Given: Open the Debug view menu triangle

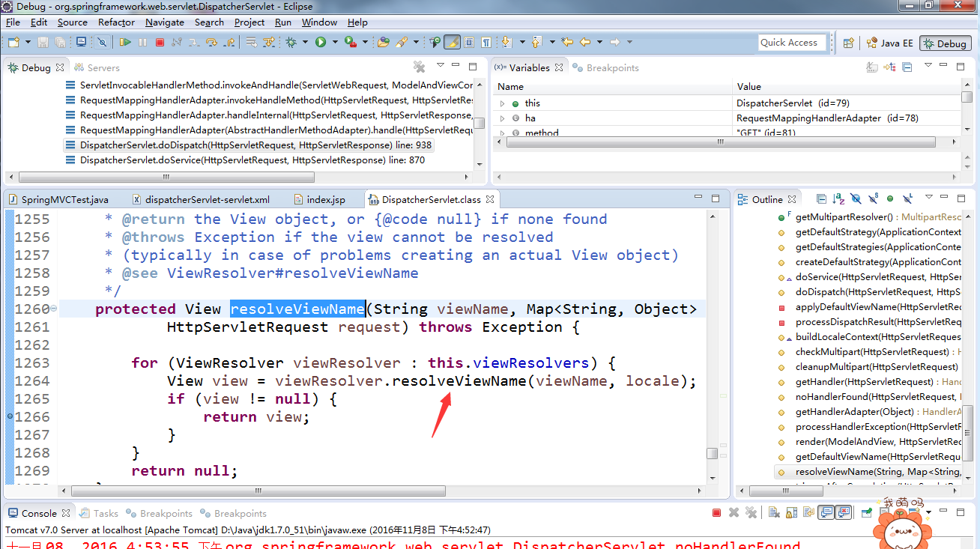Looking at the screenshot, I should [441, 67].
